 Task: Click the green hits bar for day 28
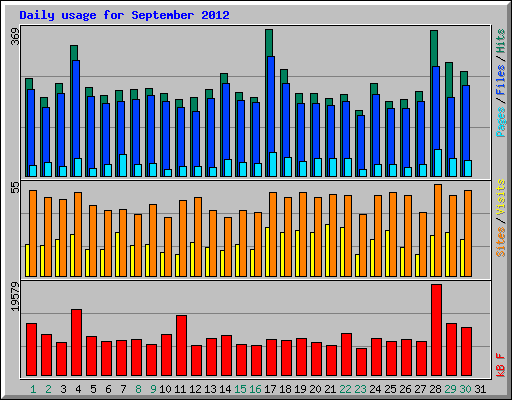(x=434, y=48)
